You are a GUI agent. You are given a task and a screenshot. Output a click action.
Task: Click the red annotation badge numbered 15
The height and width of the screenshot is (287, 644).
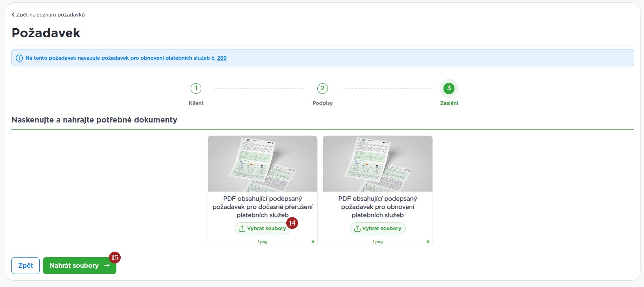click(114, 258)
